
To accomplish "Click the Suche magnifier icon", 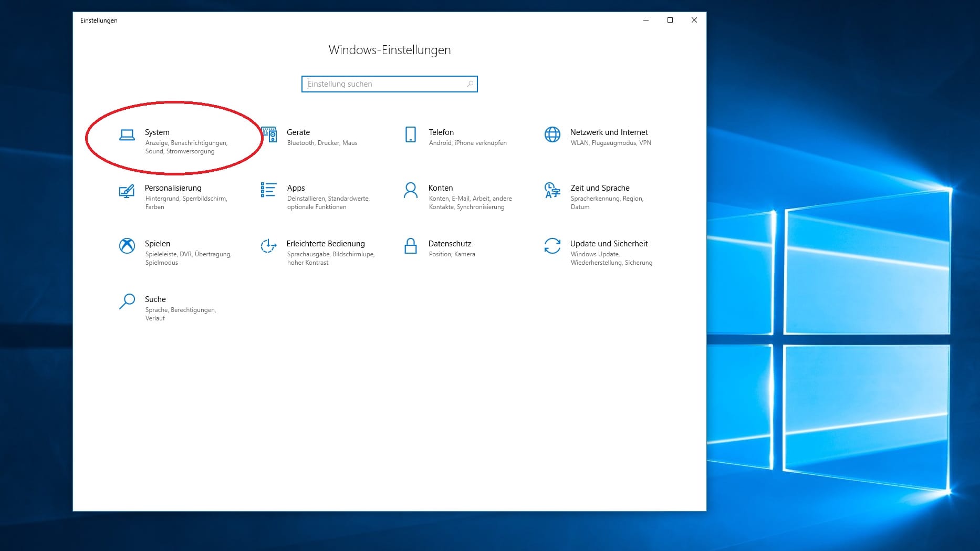I will coord(127,302).
